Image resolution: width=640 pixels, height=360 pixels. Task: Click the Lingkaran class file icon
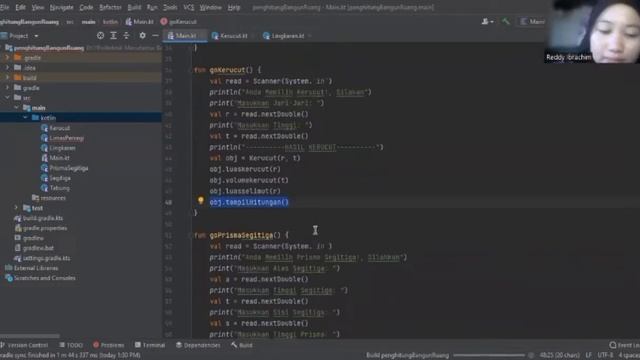click(44, 148)
